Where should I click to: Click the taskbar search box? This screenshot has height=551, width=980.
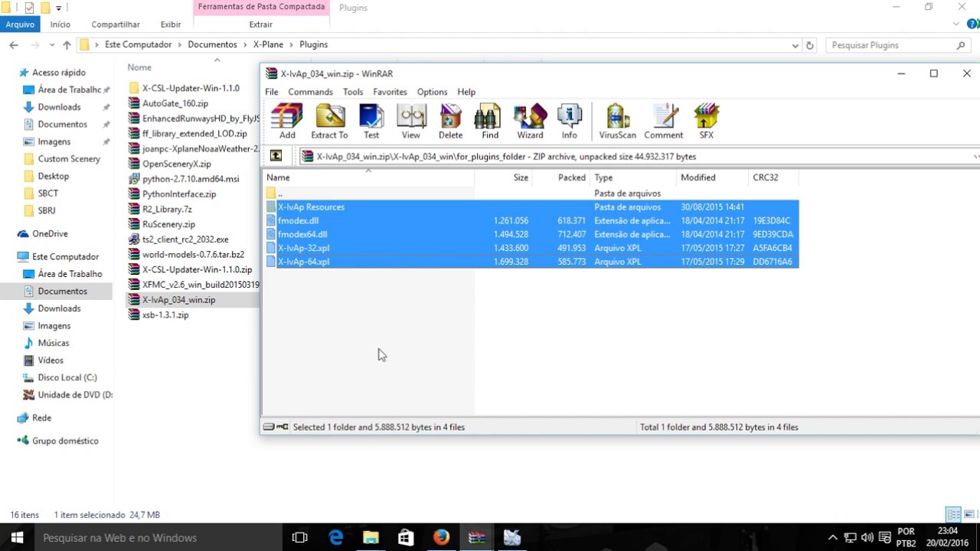pyautogui.click(x=157, y=537)
